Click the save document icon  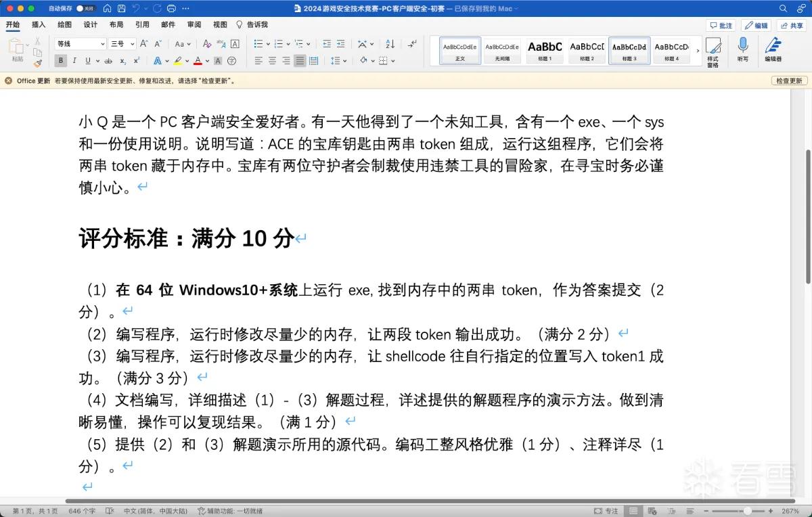pos(121,8)
